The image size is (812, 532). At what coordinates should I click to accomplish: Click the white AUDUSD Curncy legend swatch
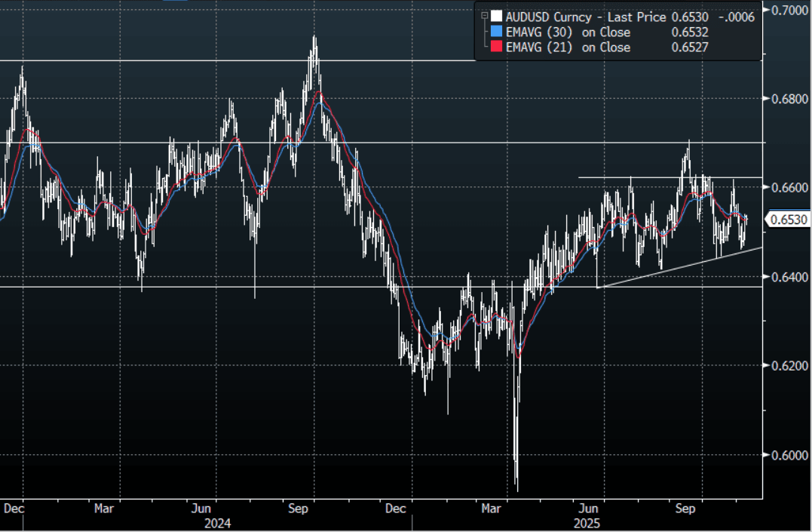(x=496, y=17)
